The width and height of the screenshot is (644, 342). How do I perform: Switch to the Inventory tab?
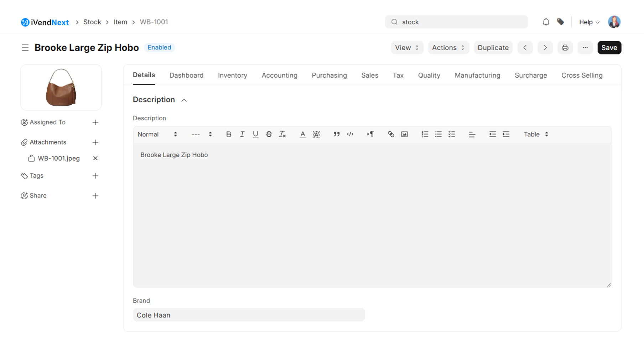[232, 75]
